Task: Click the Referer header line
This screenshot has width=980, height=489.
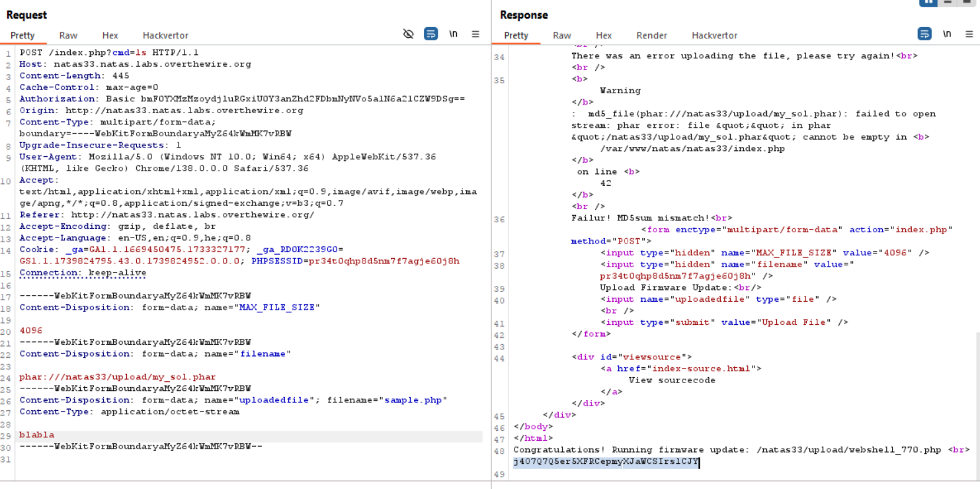Action: click(x=167, y=214)
